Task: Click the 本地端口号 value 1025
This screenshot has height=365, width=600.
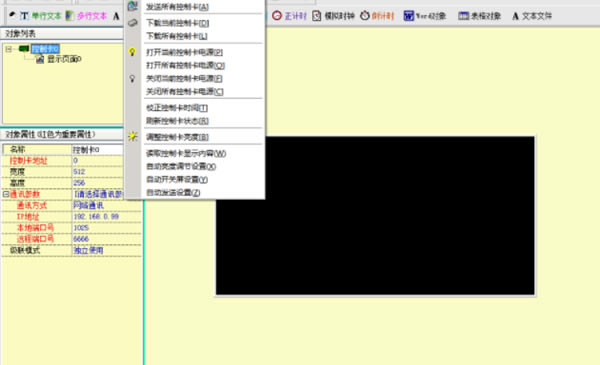Action: (x=106, y=228)
